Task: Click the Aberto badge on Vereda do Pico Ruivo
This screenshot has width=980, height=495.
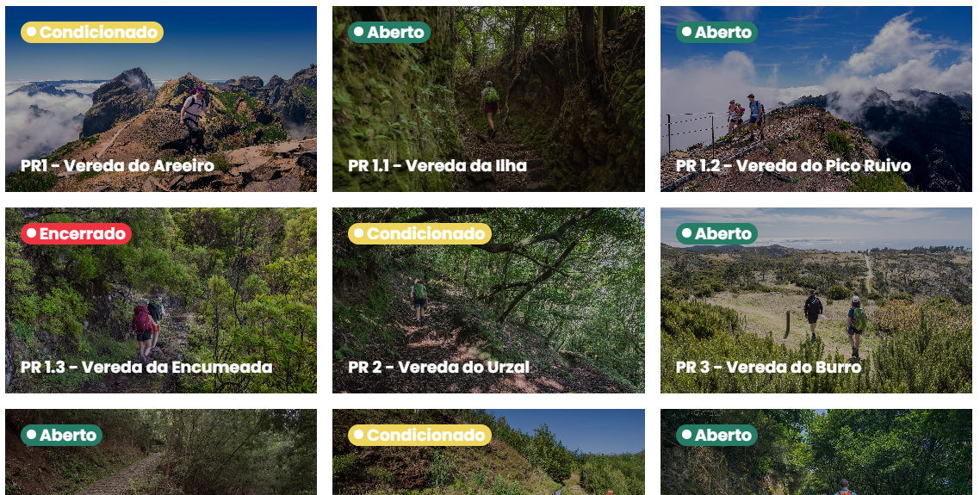Action: (716, 32)
